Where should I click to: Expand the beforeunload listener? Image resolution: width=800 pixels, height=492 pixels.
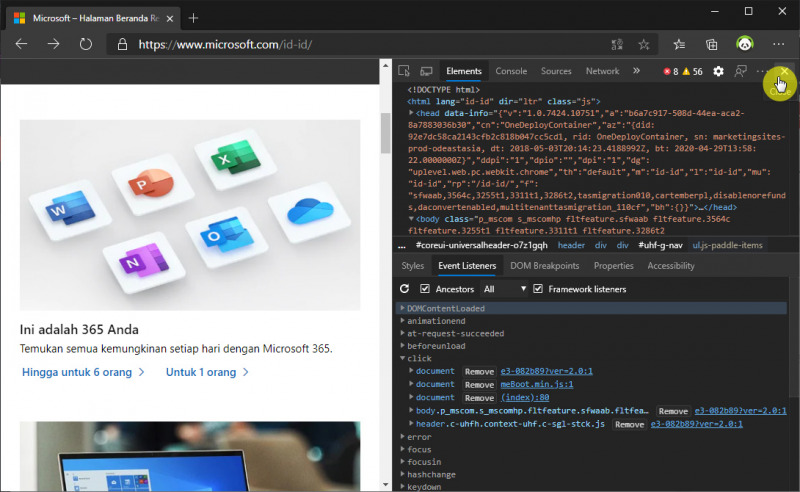[x=403, y=346]
